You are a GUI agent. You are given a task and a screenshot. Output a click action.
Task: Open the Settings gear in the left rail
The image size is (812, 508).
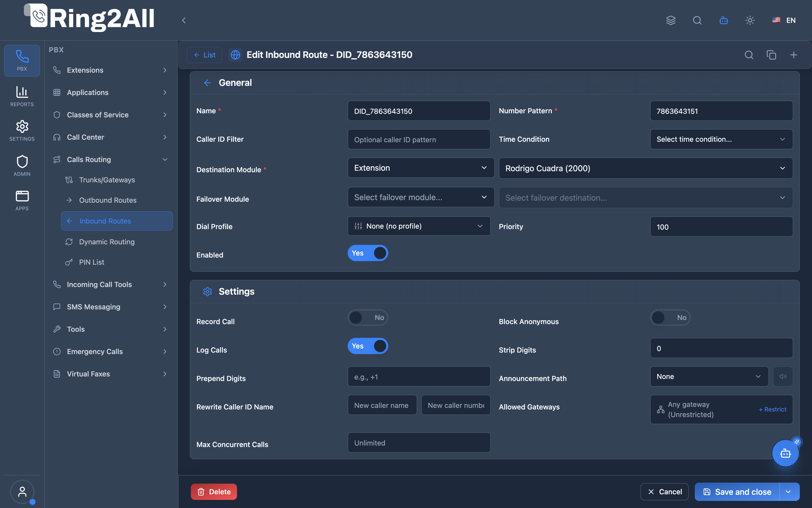click(22, 131)
